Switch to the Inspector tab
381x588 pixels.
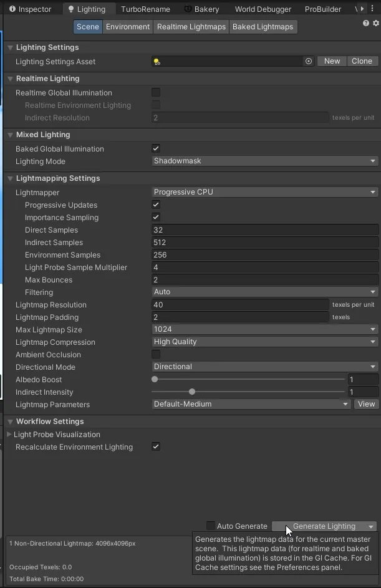pos(30,9)
